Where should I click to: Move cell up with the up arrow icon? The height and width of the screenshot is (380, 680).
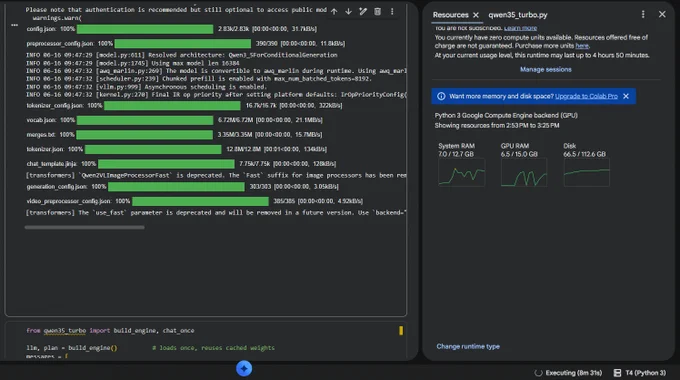[334, 12]
